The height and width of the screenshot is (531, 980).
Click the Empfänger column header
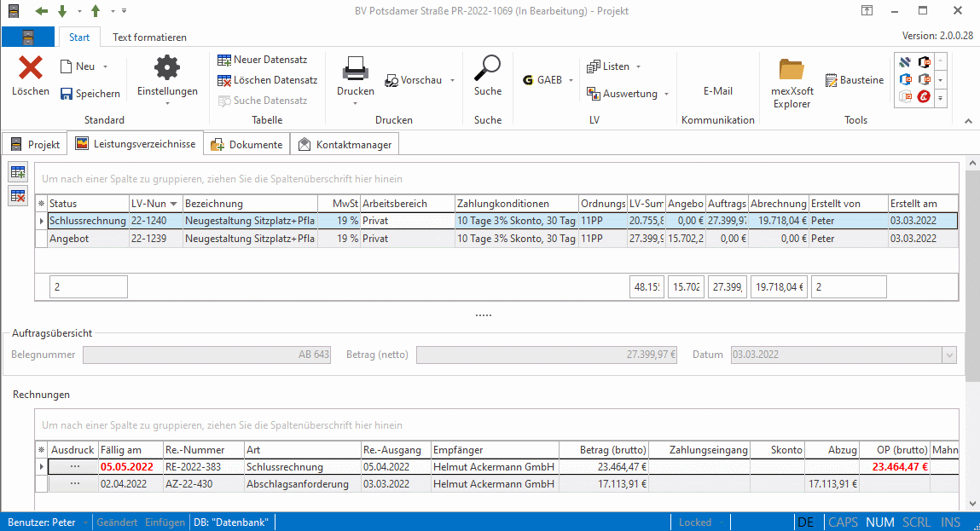coord(495,450)
